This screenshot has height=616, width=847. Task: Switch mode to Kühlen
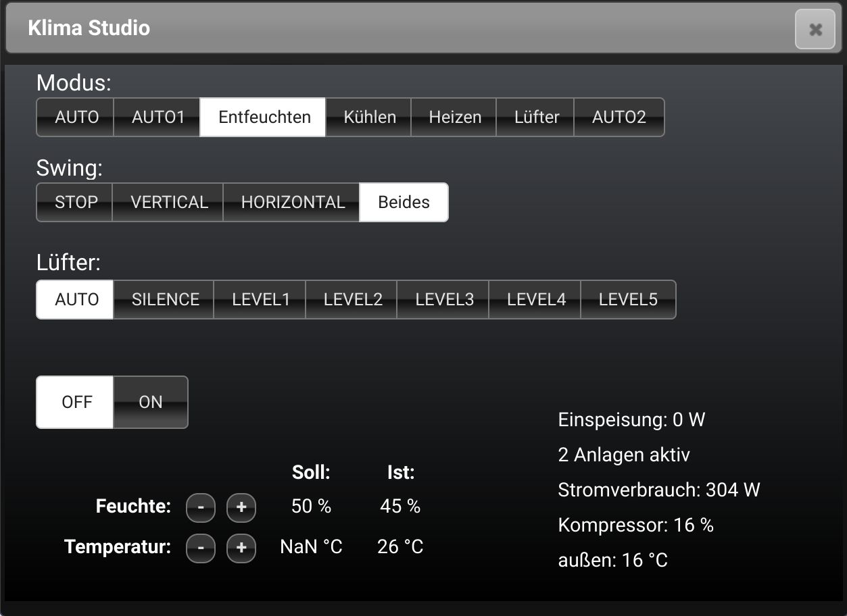tap(369, 117)
